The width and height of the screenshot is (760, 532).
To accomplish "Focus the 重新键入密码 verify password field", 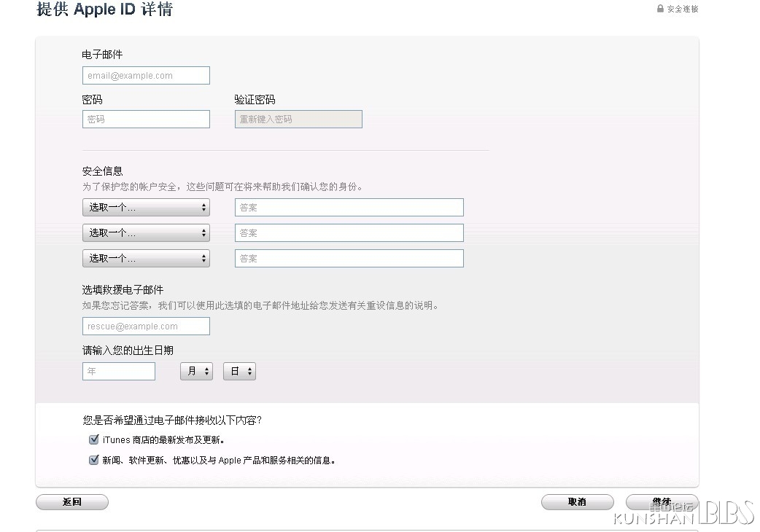I will point(298,119).
